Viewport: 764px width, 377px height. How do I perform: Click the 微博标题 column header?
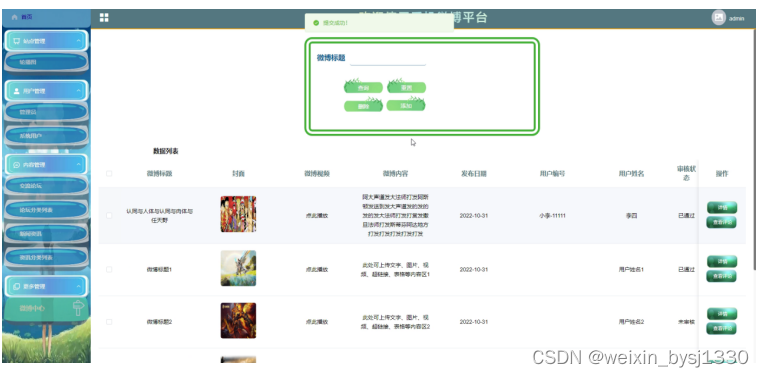tap(159, 173)
